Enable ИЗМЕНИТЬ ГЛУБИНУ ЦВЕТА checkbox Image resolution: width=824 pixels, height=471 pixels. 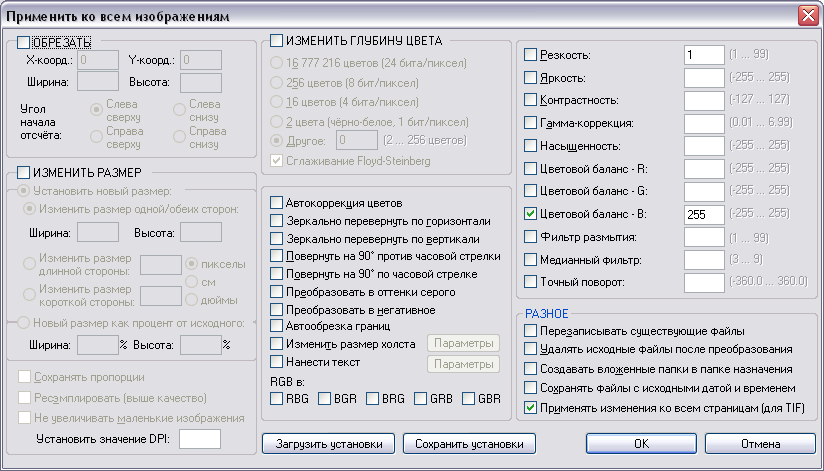277,41
